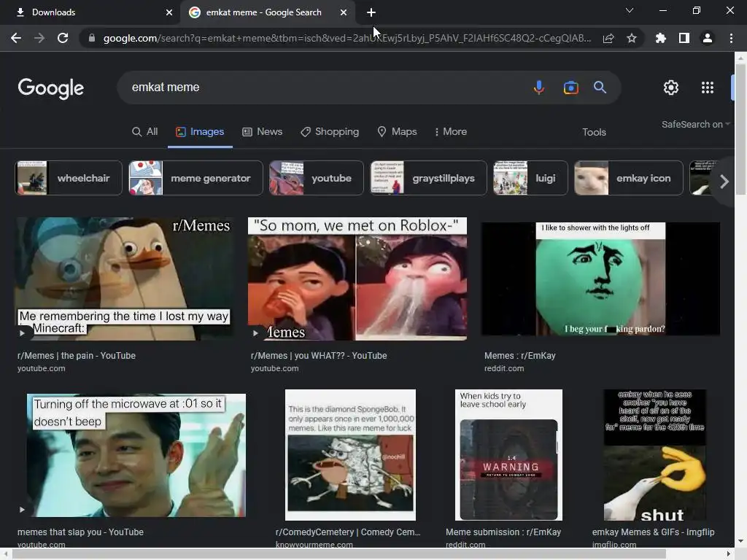The height and width of the screenshot is (560, 747).
Task: Click the vertical scrollbar thumb
Action: [740, 130]
